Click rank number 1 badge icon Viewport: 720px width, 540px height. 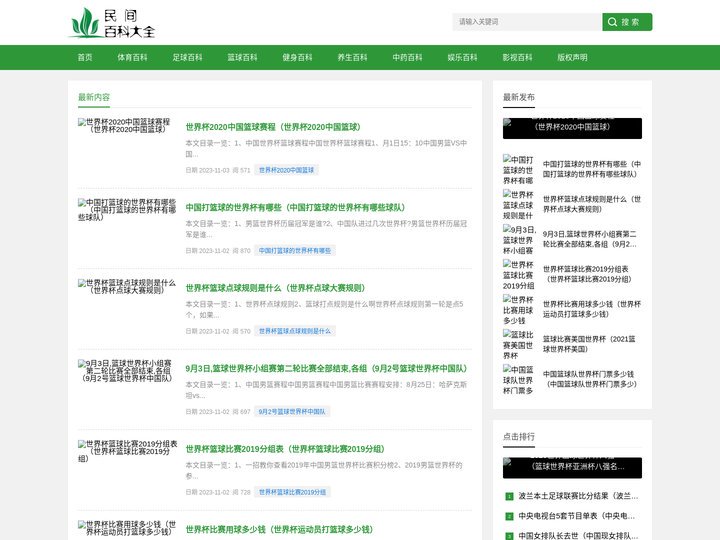(x=509, y=496)
